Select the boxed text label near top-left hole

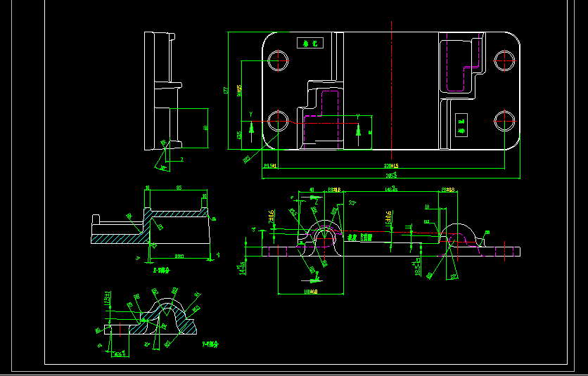310,44
